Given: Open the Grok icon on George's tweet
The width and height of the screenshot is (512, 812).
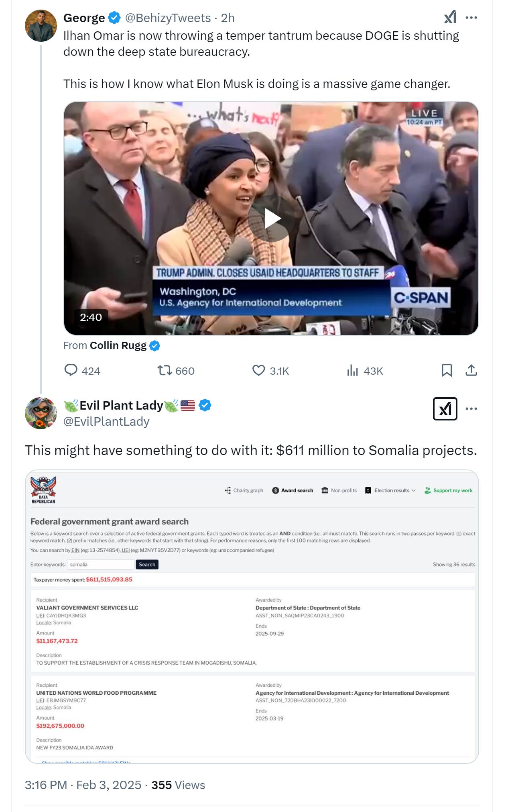Looking at the screenshot, I should click(x=450, y=17).
